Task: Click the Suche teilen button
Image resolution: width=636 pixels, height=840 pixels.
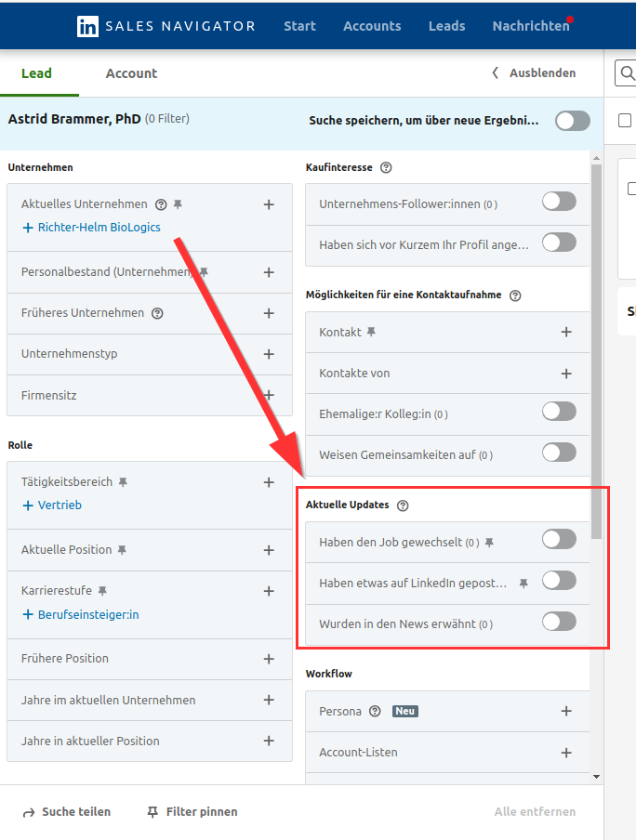Action: (67, 812)
